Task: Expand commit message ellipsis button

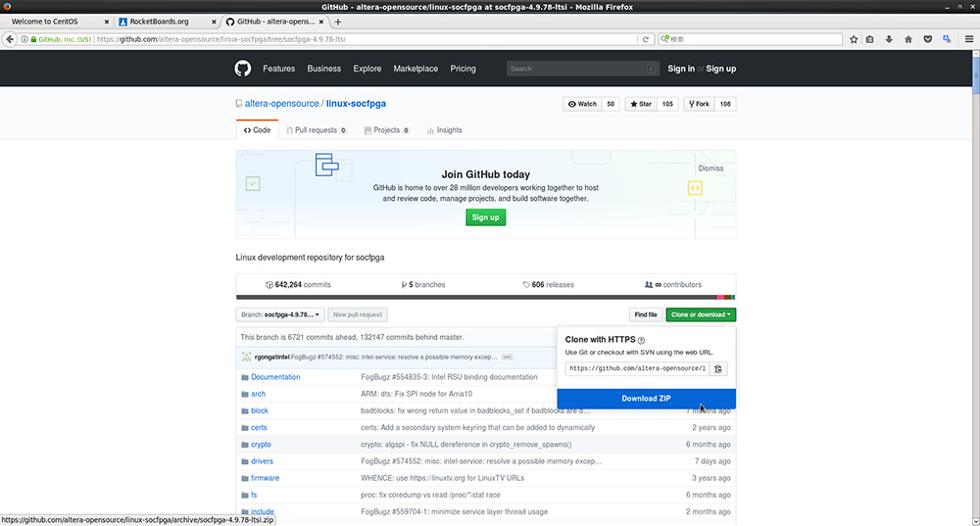Action: pos(507,358)
